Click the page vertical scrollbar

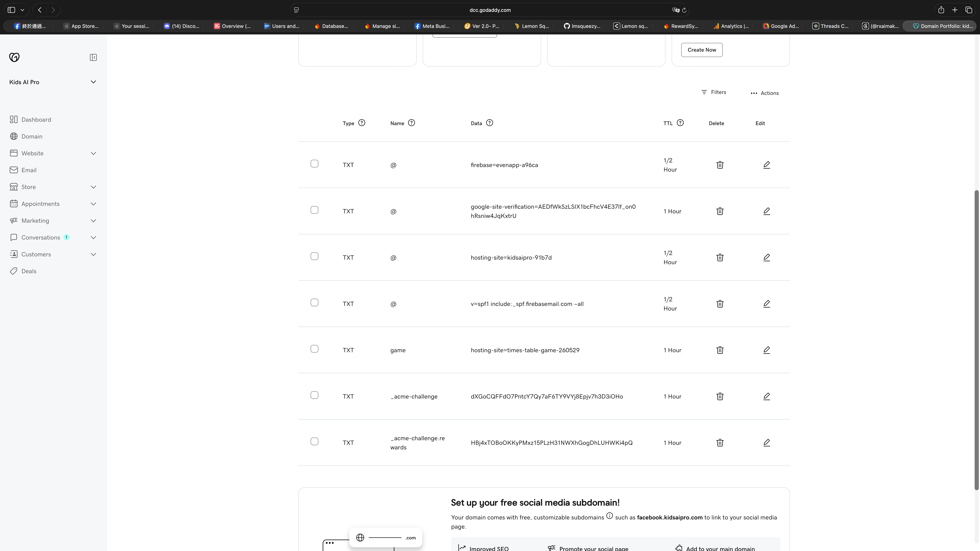[976, 340]
